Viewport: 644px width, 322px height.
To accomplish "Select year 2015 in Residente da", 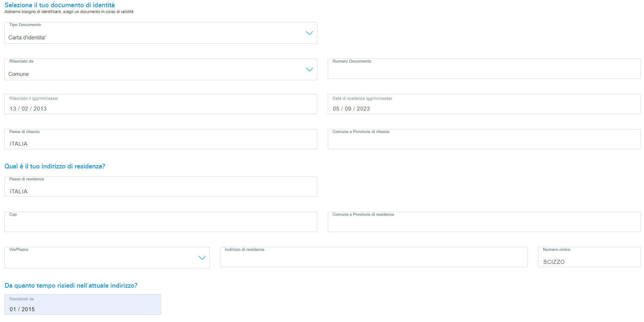I will [x=28, y=309].
